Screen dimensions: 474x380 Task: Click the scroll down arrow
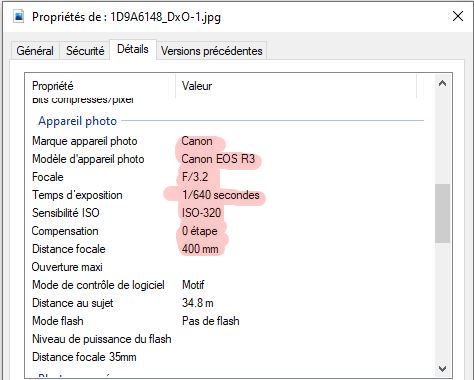(x=442, y=369)
